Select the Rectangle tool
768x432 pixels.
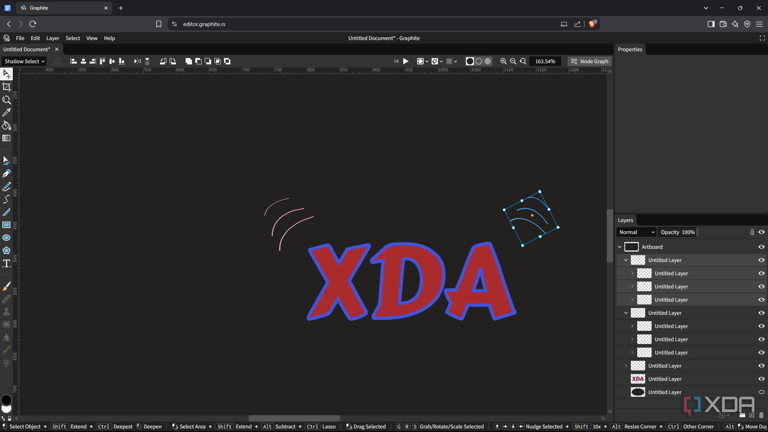point(6,225)
